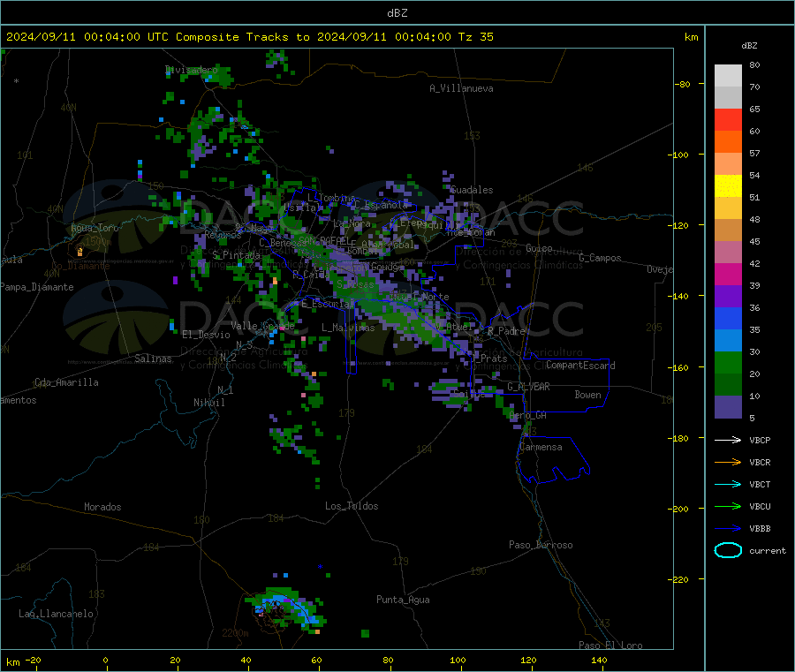795x672 pixels.
Task: Click the Divisadero map label
Action: pos(192,70)
